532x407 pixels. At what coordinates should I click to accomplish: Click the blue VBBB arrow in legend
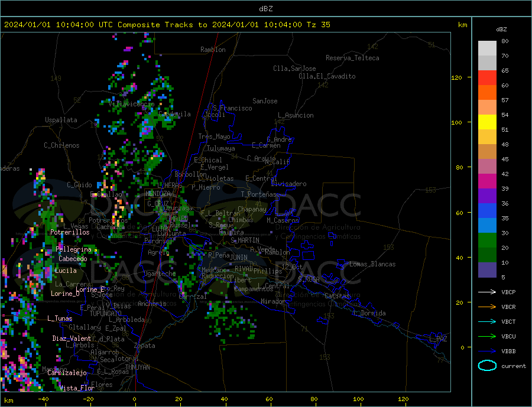[x=487, y=351]
